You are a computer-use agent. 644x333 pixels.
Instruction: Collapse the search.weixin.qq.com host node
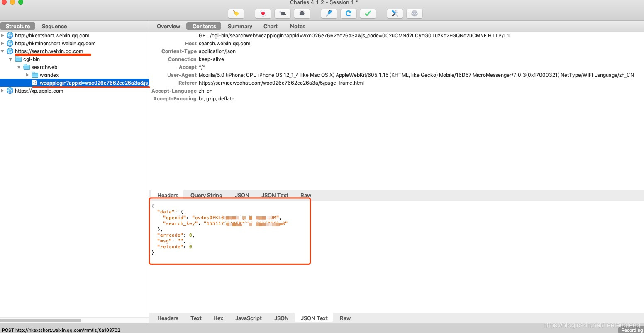(x=2, y=51)
